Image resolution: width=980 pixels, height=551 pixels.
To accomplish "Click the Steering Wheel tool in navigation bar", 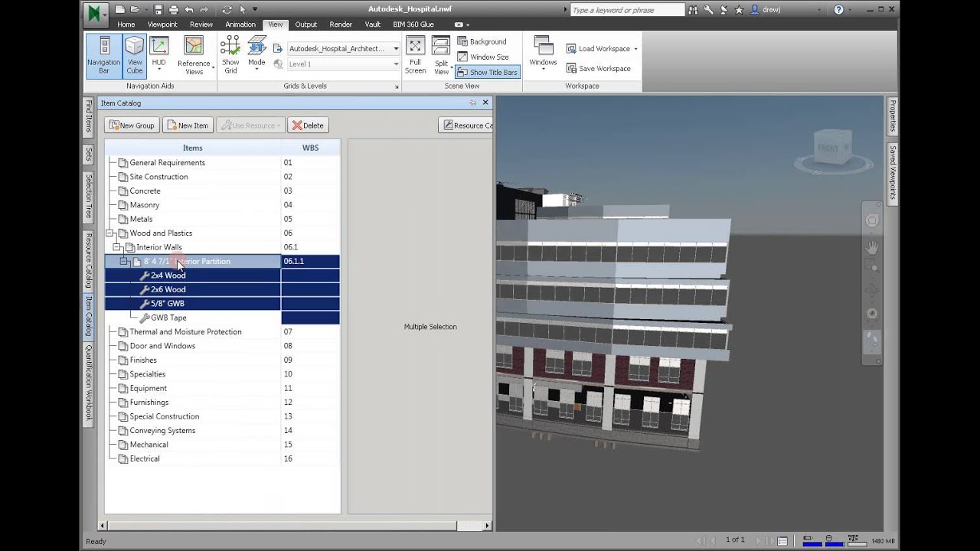I will tap(872, 221).
